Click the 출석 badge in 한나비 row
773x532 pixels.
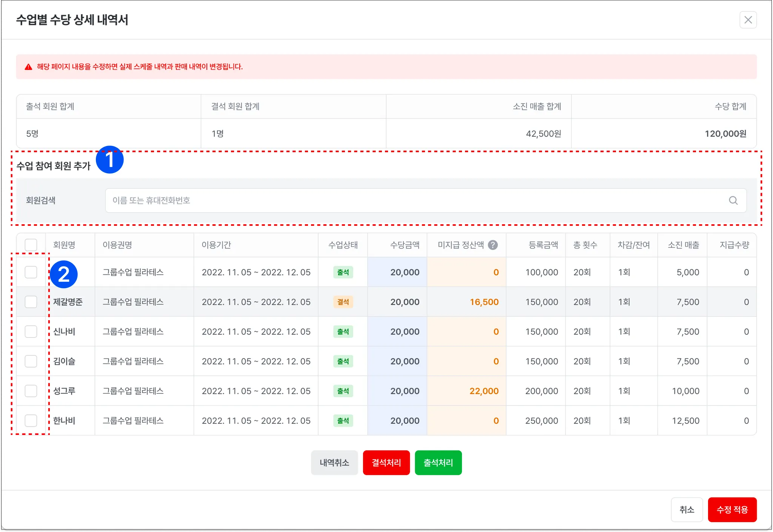(343, 421)
